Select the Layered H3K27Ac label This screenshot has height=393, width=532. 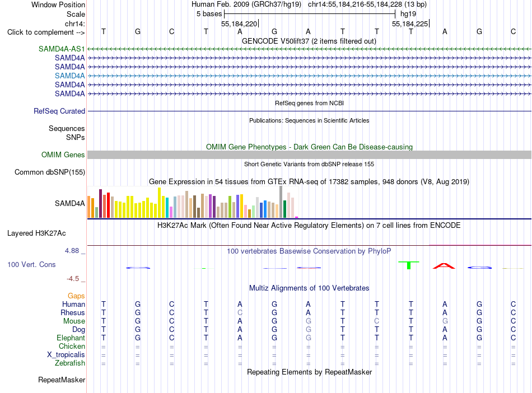[x=36, y=233]
